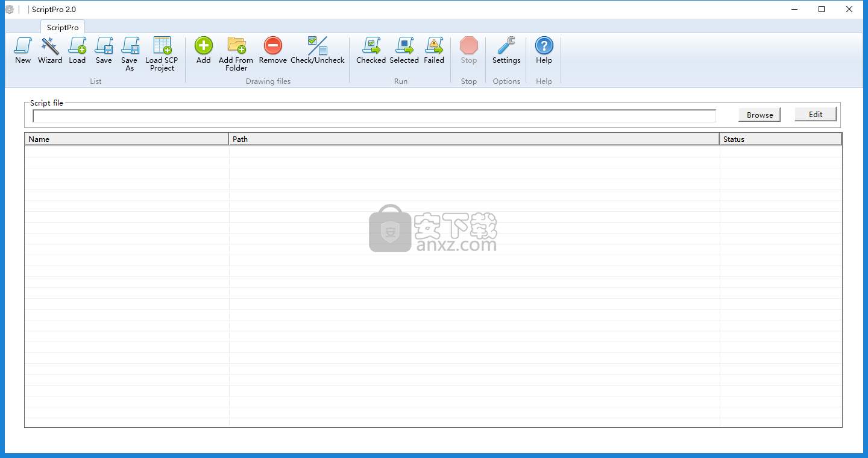The height and width of the screenshot is (458, 868).
Task: Sort by the Name column header
Action: [x=127, y=139]
